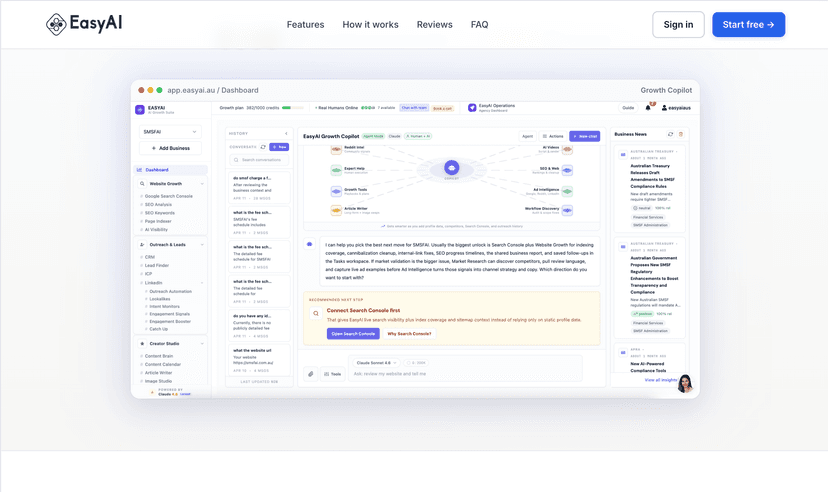Click the credits usage progress bar

click(x=293, y=108)
